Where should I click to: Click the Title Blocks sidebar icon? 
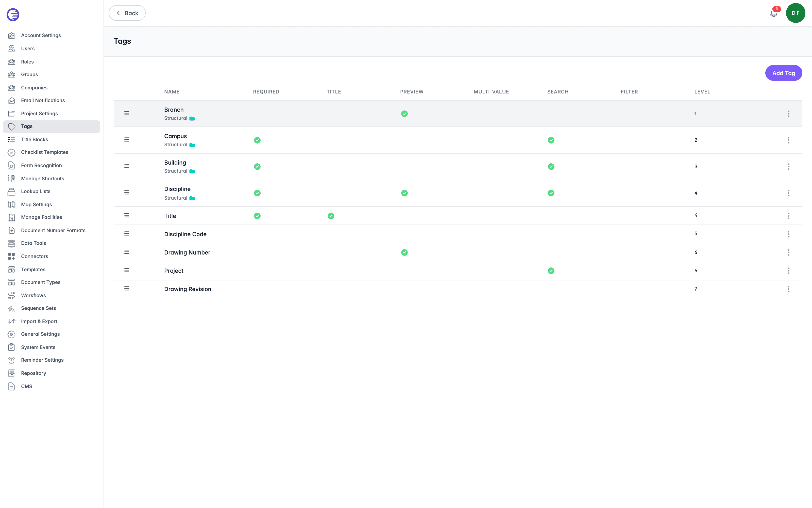[x=11, y=139]
